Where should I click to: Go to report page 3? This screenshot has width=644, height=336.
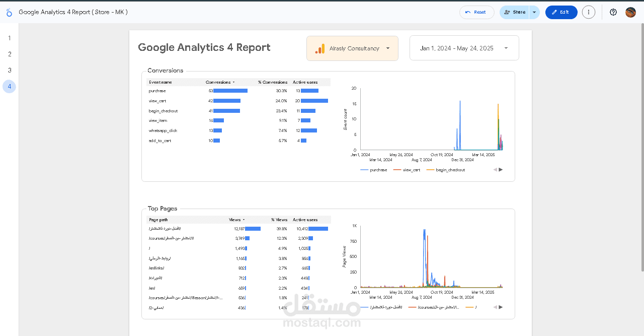(x=9, y=70)
